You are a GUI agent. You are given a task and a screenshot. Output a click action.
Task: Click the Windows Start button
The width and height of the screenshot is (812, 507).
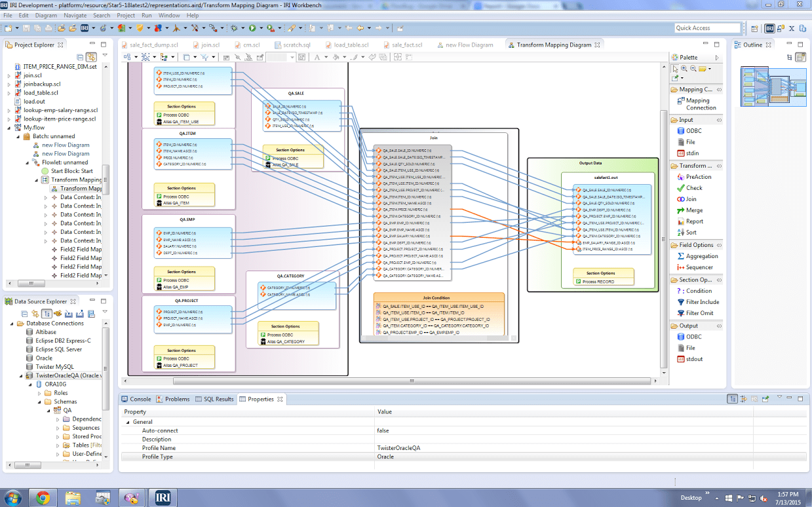tap(13, 497)
